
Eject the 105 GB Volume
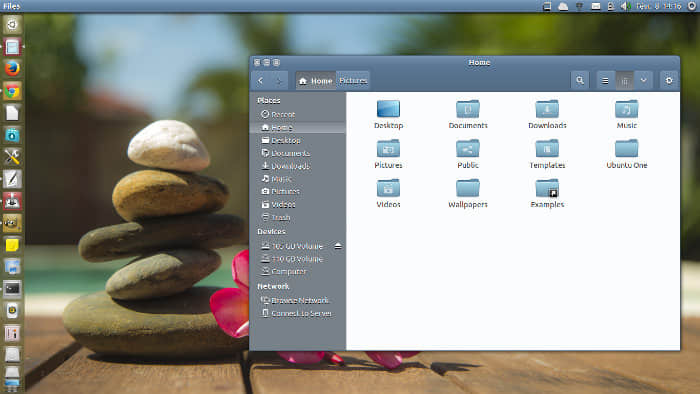coord(338,246)
